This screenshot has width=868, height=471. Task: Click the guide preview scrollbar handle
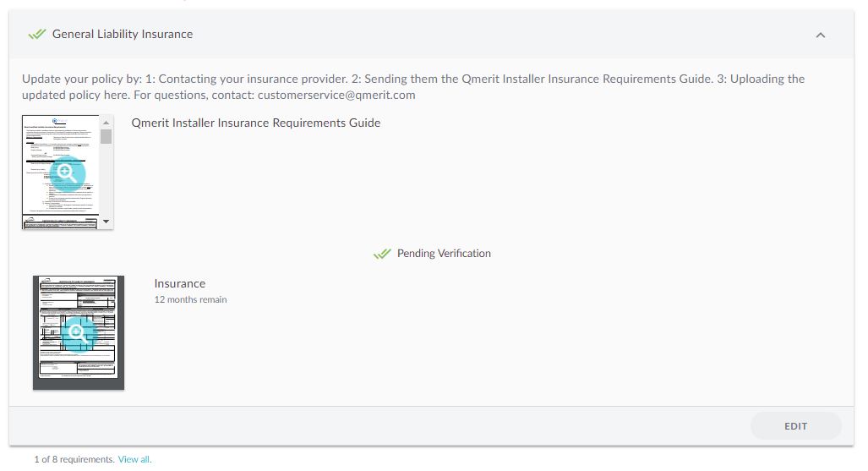[x=106, y=137]
